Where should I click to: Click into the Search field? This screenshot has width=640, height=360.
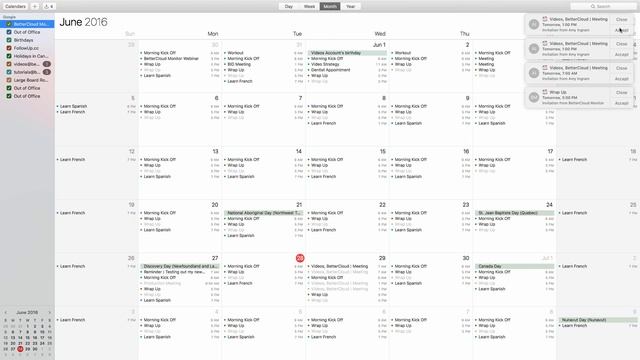click(x=603, y=7)
